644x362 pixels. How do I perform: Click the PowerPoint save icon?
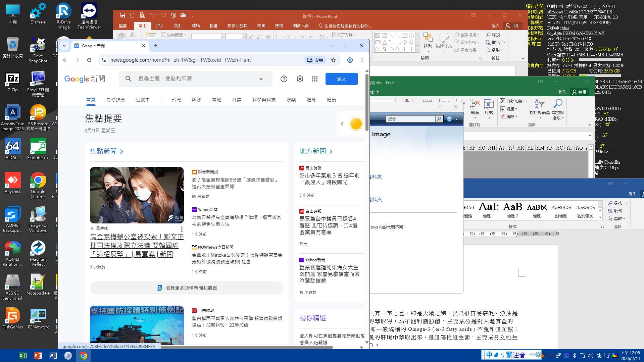tap(123, 15)
